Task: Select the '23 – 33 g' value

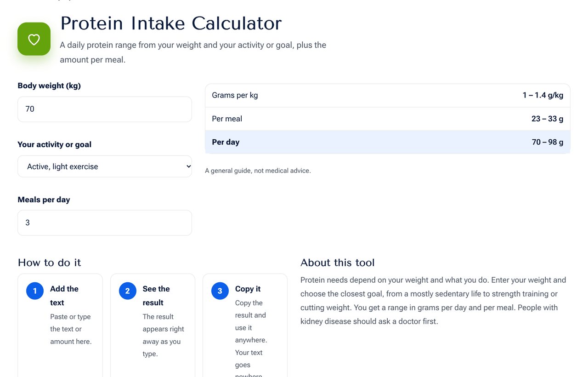Action: pyautogui.click(x=548, y=119)
